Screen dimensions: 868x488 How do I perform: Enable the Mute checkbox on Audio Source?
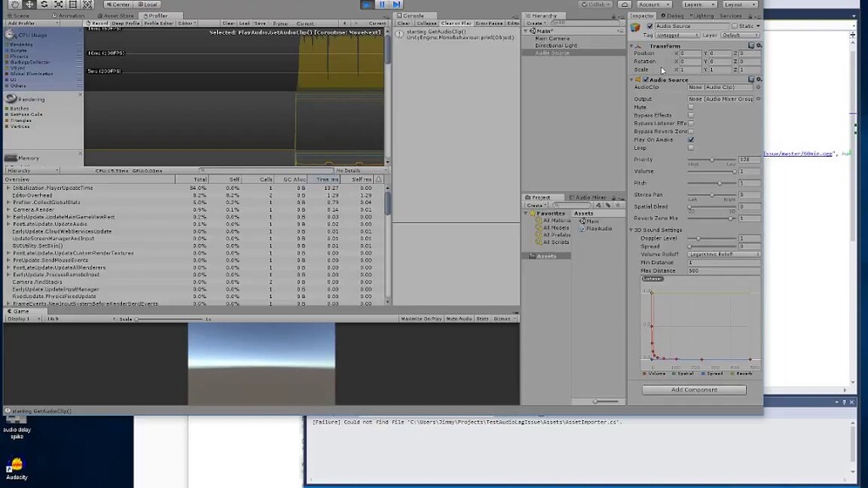click(x=691, y=108)
